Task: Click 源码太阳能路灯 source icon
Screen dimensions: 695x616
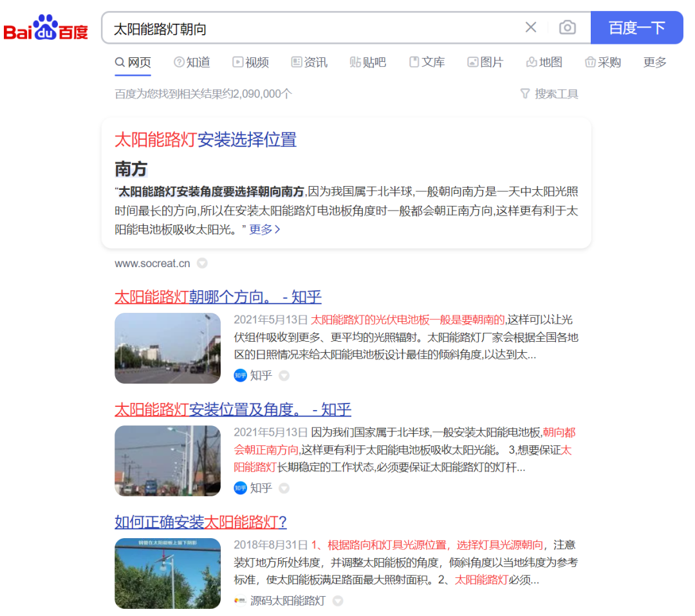Action: pyautogui.click(x=240, y=601)
